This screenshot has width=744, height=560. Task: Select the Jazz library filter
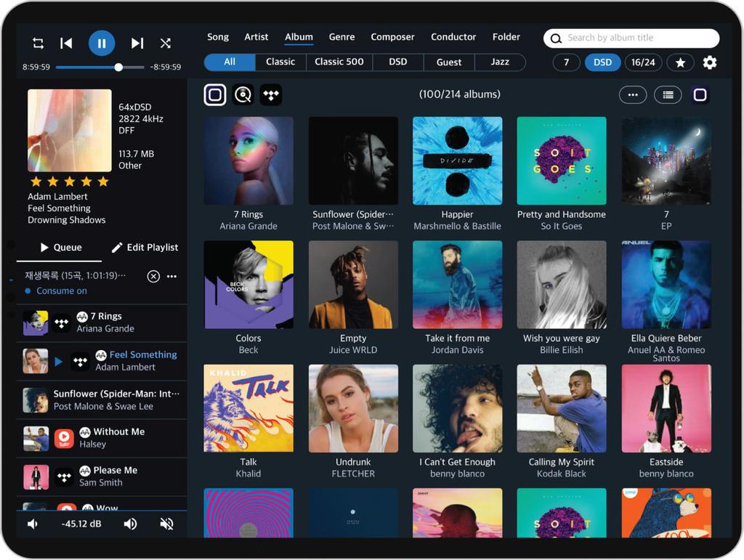click(500, 62)
